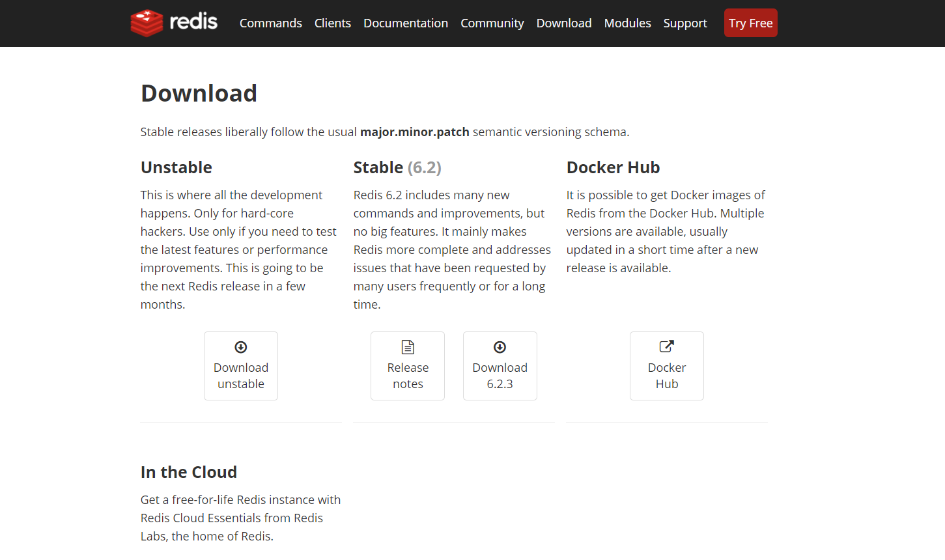Click the Download unstable label
The width and height of the screenshot is (945, 560).
241,376
